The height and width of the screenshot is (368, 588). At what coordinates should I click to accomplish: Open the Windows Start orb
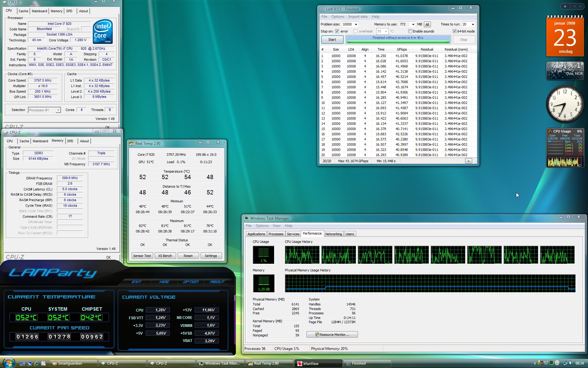tap(9, 363)
